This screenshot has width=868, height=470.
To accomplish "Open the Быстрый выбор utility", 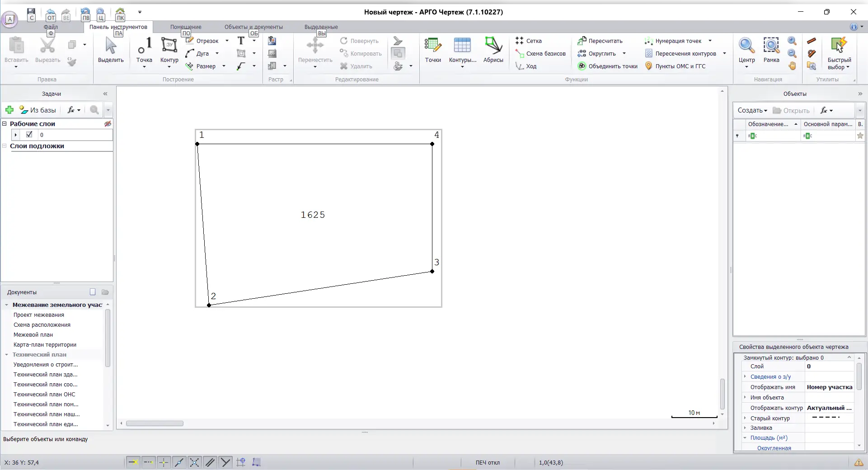I will (839, 53).
